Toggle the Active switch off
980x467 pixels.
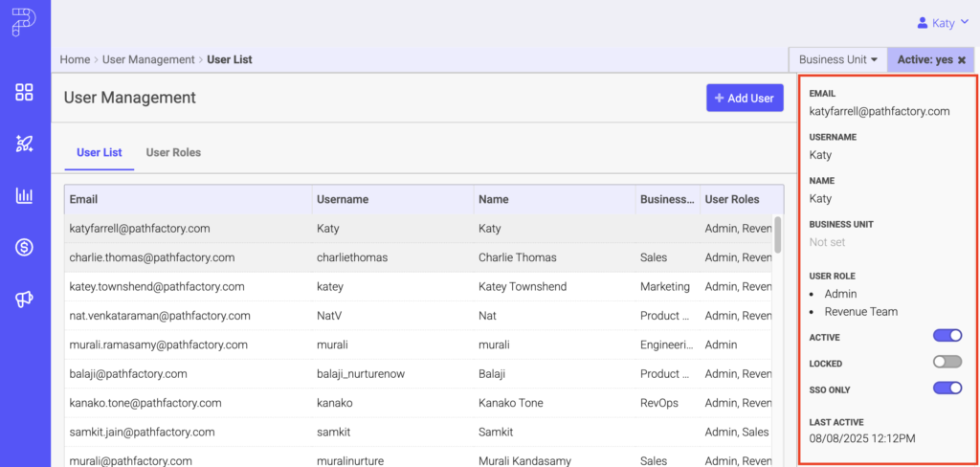coord(947,336)
